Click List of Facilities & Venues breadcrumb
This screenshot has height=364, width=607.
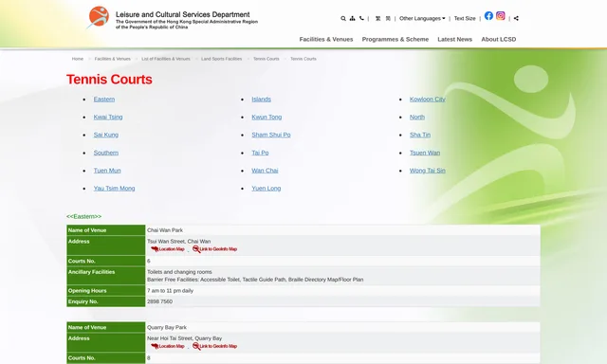pyautogui.click(x=166, y=59)
